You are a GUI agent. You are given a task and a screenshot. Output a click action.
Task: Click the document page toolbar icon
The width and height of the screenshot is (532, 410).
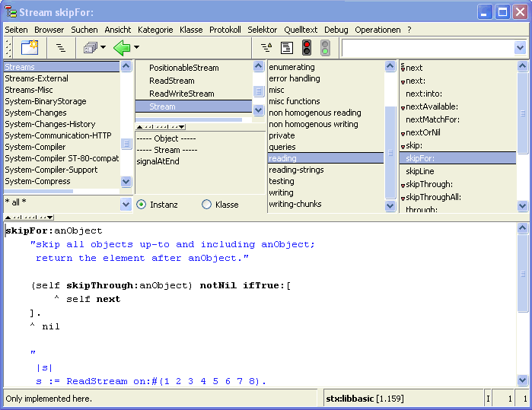287,47
